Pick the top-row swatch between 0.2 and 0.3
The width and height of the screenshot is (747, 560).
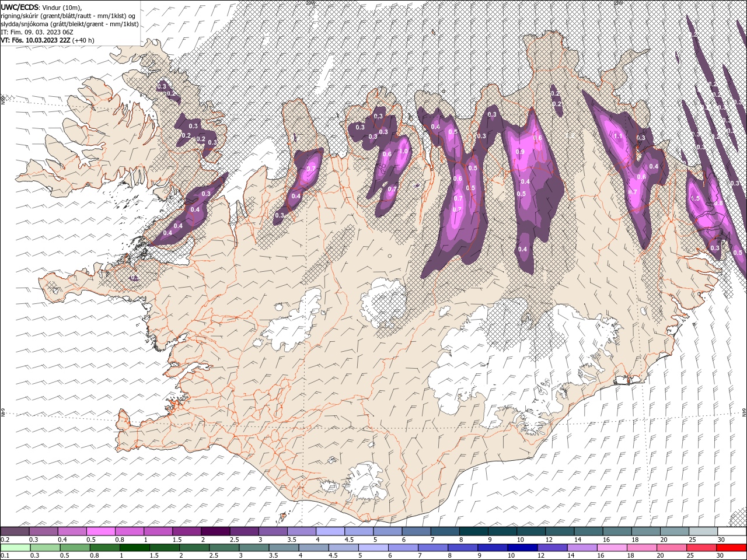15,531
